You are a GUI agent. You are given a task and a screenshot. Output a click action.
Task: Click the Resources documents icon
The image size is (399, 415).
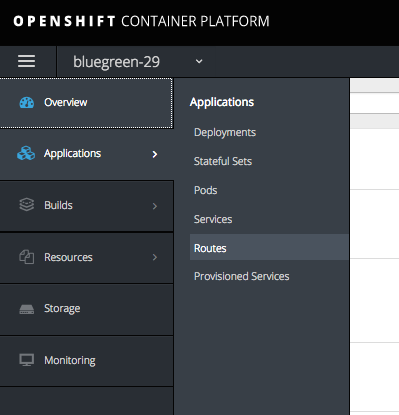[27, 257]
